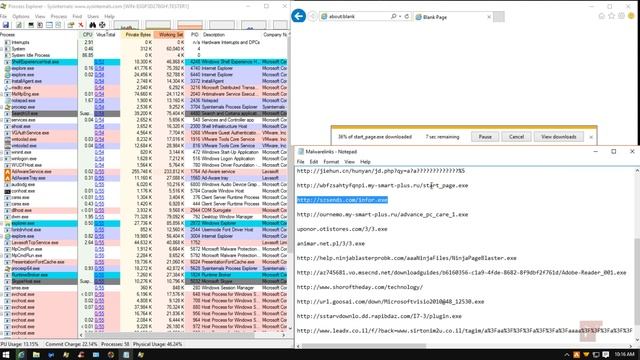640x360 pixels.
Task: Click the IE Home icon
Action: tap(601, 16)
